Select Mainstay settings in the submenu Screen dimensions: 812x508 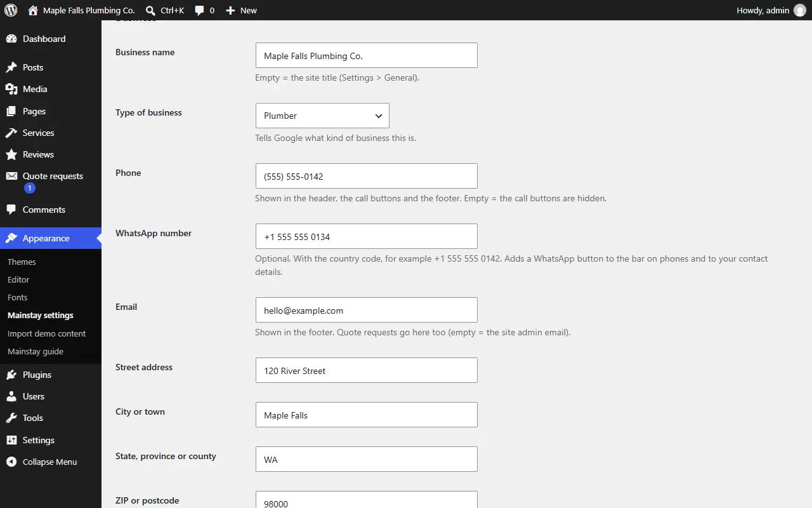coord(41,315)
